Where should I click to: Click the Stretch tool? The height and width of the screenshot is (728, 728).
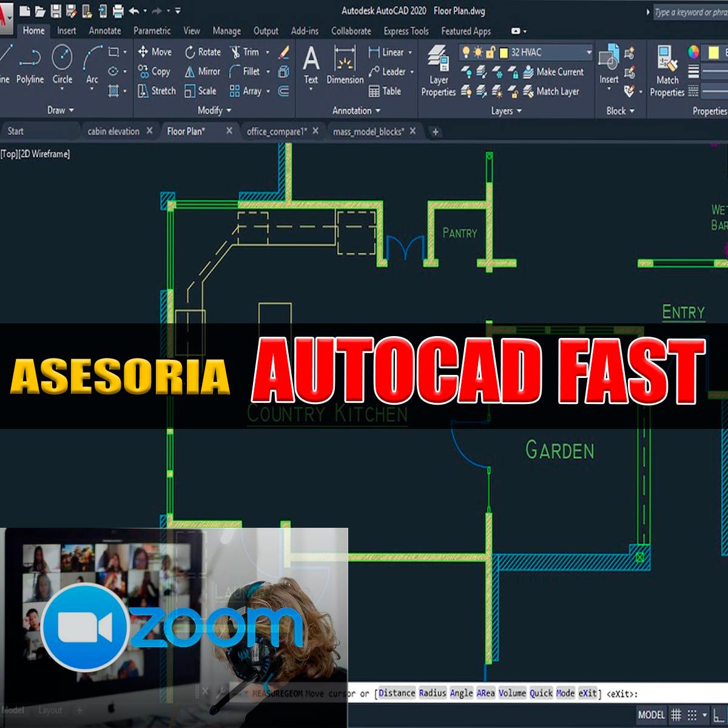click(157, 91)
